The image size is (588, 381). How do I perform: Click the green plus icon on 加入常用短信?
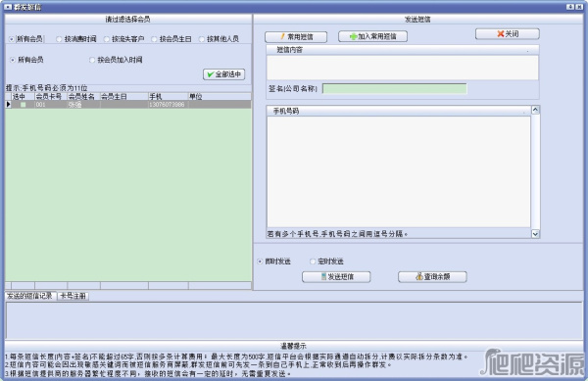[353, 36]
